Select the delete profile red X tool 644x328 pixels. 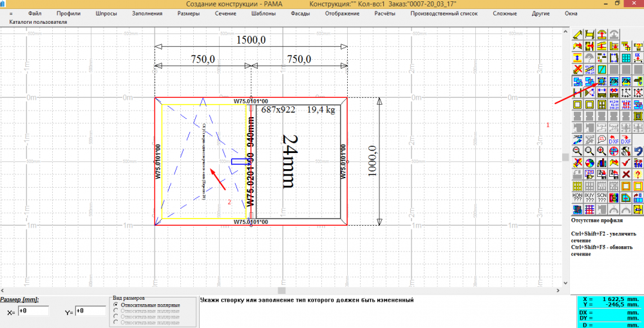(x=578, y=69)
